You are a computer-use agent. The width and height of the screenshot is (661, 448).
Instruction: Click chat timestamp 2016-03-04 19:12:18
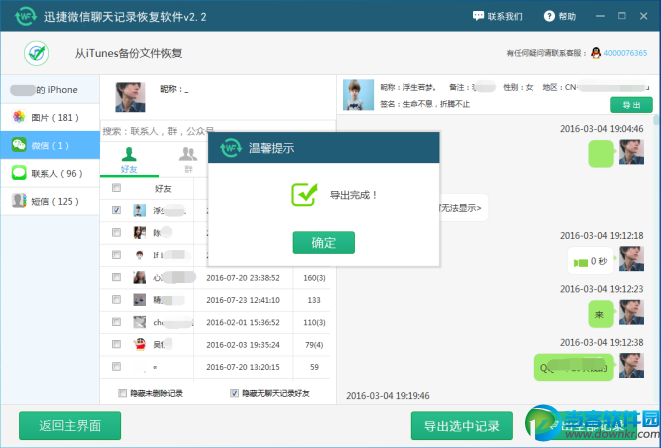602,236
